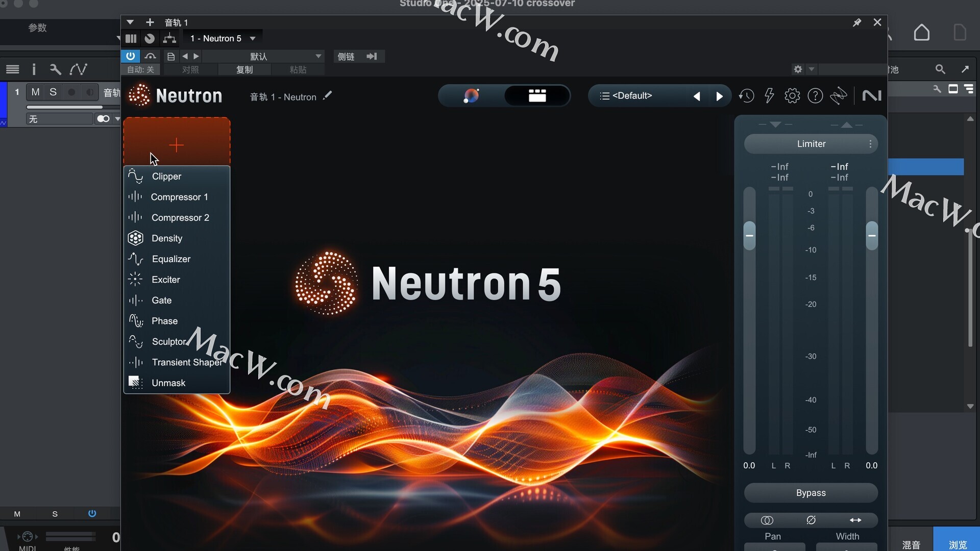Click the Native Instruments logo
This screenshot has height=551, width=980.
click(871, 96)
